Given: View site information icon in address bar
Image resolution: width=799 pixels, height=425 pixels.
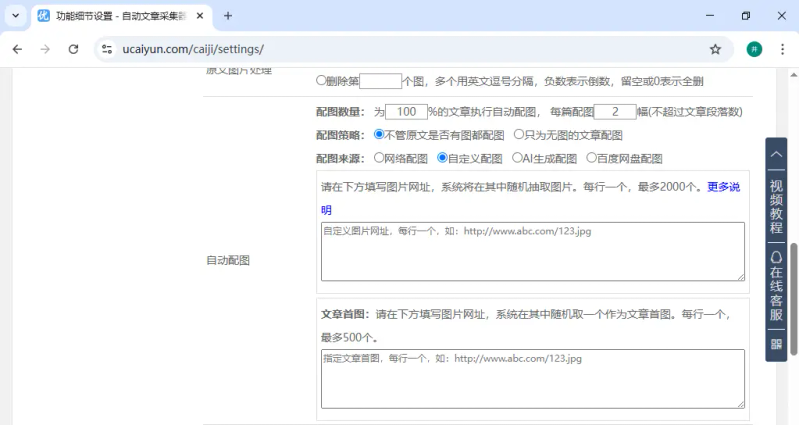Looking at the screenshot, I should [107, 49].
